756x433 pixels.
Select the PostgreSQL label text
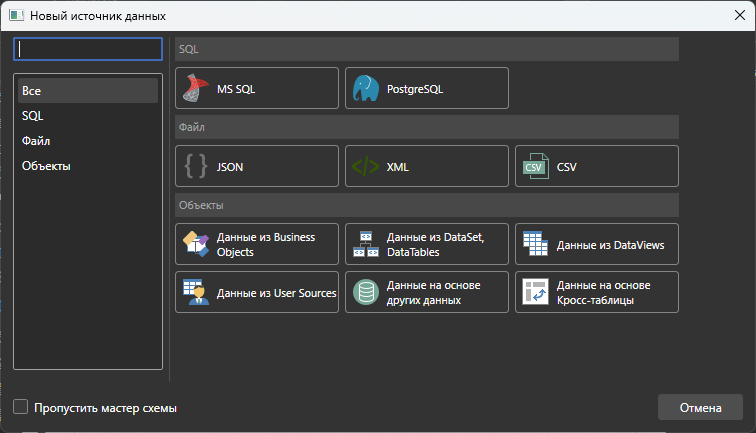coord(415,89)
